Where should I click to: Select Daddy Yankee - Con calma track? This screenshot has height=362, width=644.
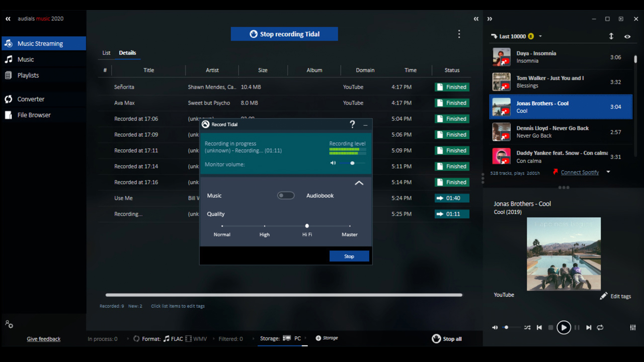pos(560,156)
